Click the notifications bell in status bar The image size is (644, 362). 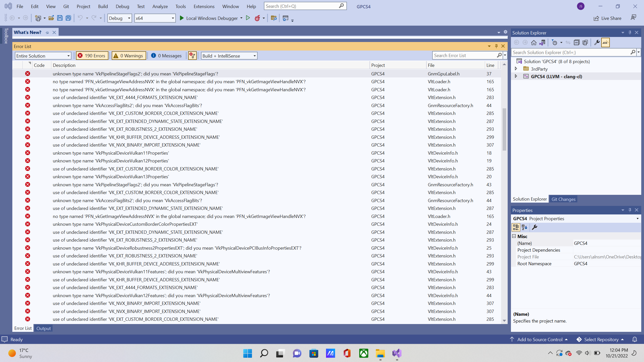[635, 339]
